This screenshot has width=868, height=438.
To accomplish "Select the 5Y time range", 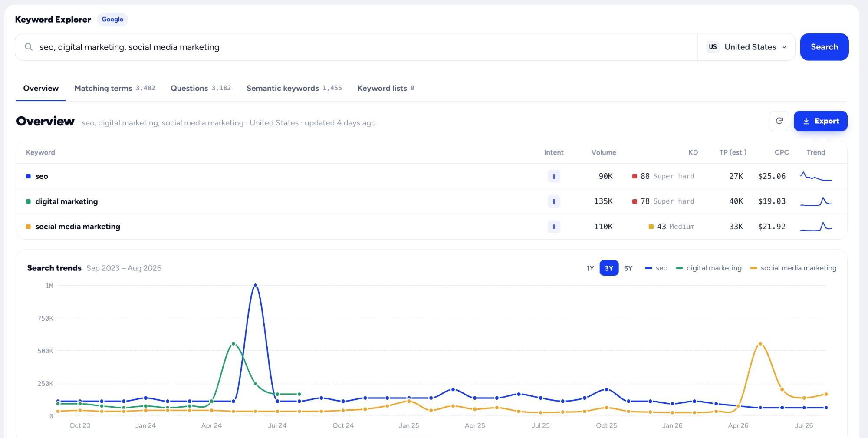I will click(x=628, y=268).
